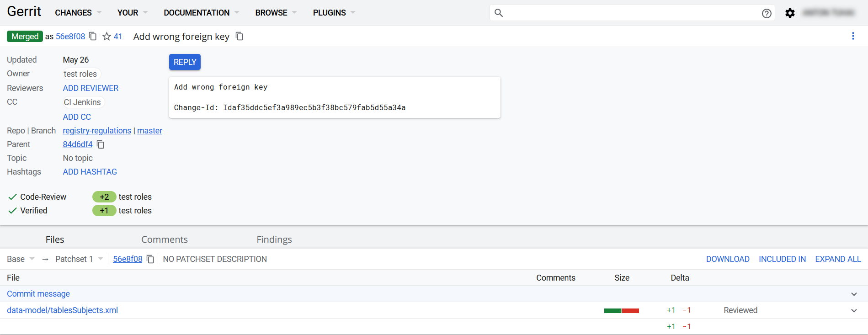
Task: Open the search help icon
Action: 767,13
